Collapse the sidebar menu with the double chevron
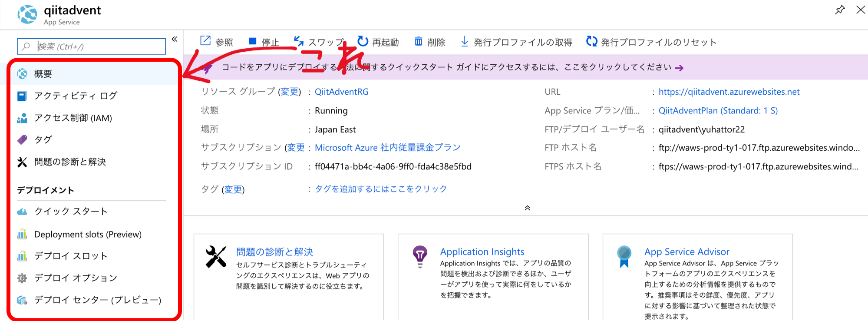The image size is (868, 321). (175, 39)
